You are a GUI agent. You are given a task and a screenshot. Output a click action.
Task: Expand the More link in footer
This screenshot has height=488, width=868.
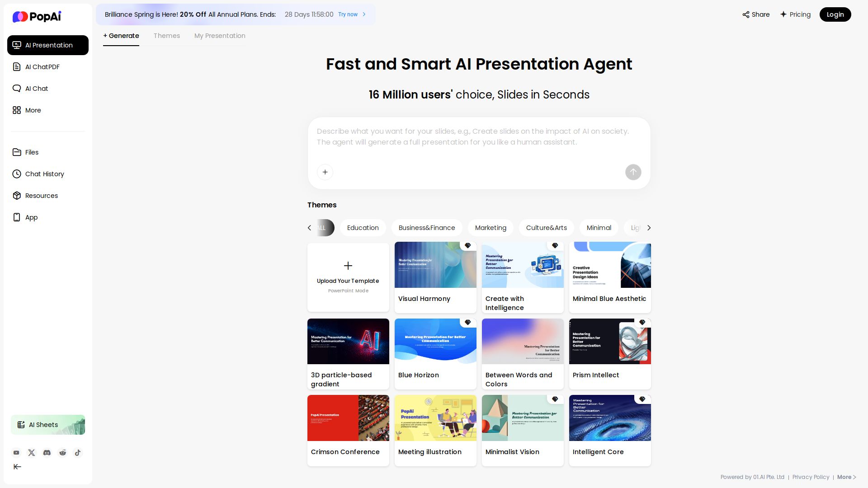pyautogui.click(x=846, y=477)
